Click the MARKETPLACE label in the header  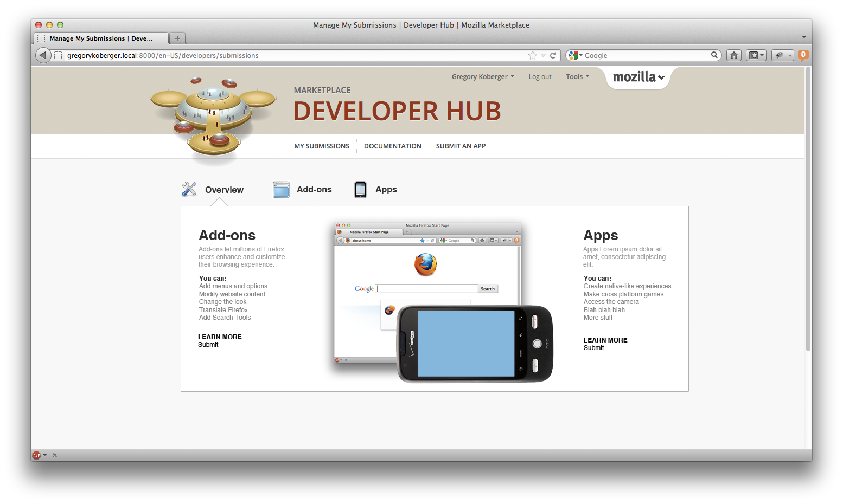tap(322, 91)
